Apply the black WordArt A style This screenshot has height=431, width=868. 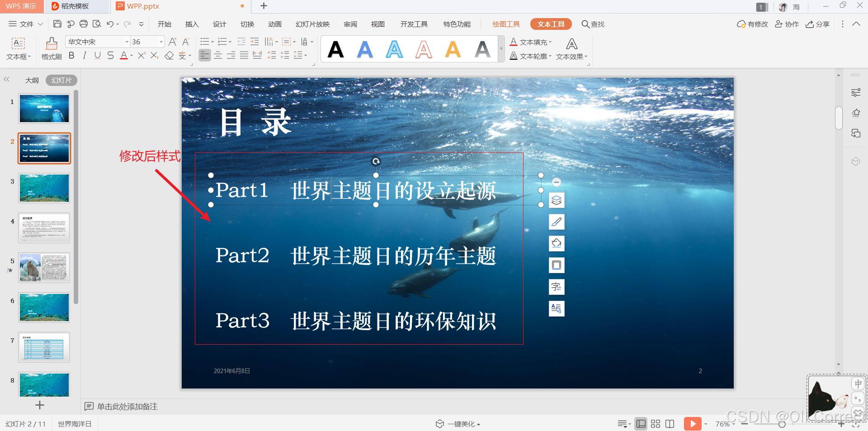335,49
